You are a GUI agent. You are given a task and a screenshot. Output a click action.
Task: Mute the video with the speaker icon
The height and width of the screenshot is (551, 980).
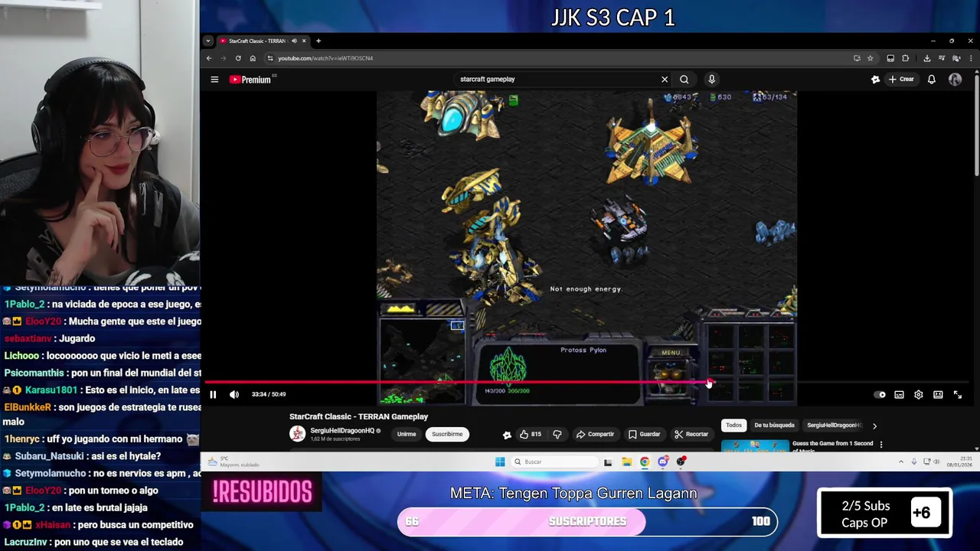coord(234,395)
